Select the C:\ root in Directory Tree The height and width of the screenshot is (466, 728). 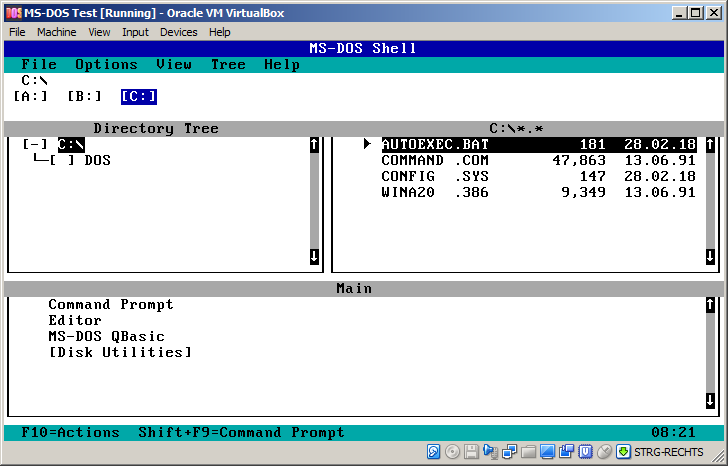[71, 144]
